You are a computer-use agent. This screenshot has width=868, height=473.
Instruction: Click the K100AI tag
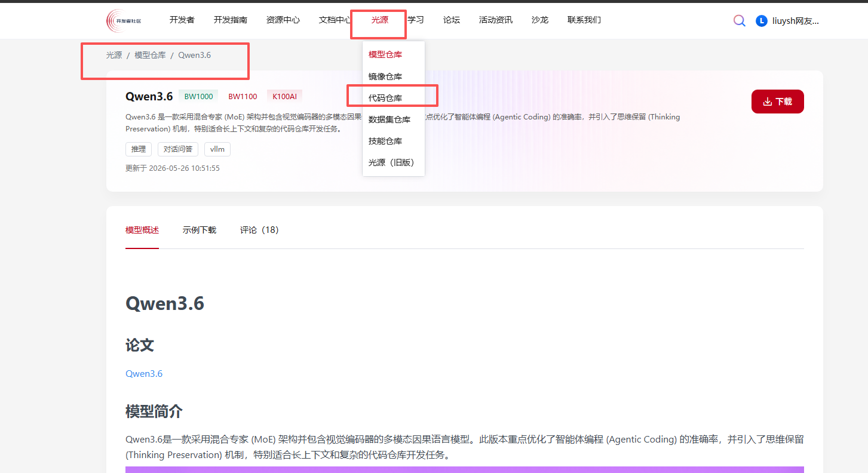coord(284,96)
